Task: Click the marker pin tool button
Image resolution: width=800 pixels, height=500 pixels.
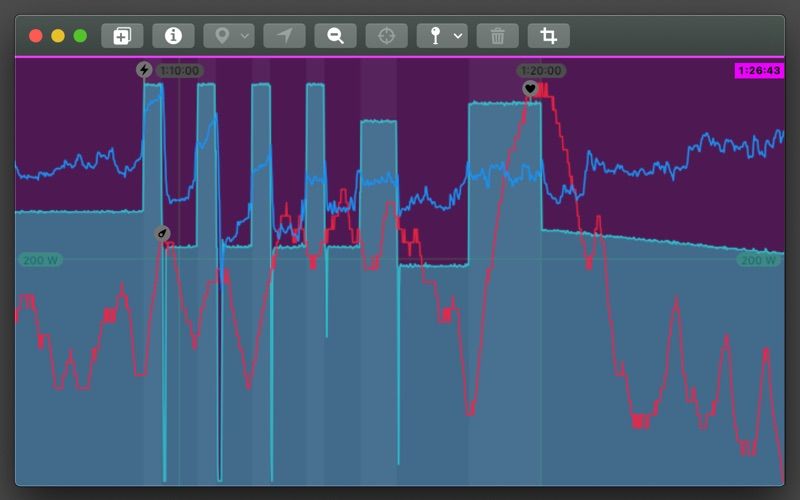Action: click(x=435, y=36)
